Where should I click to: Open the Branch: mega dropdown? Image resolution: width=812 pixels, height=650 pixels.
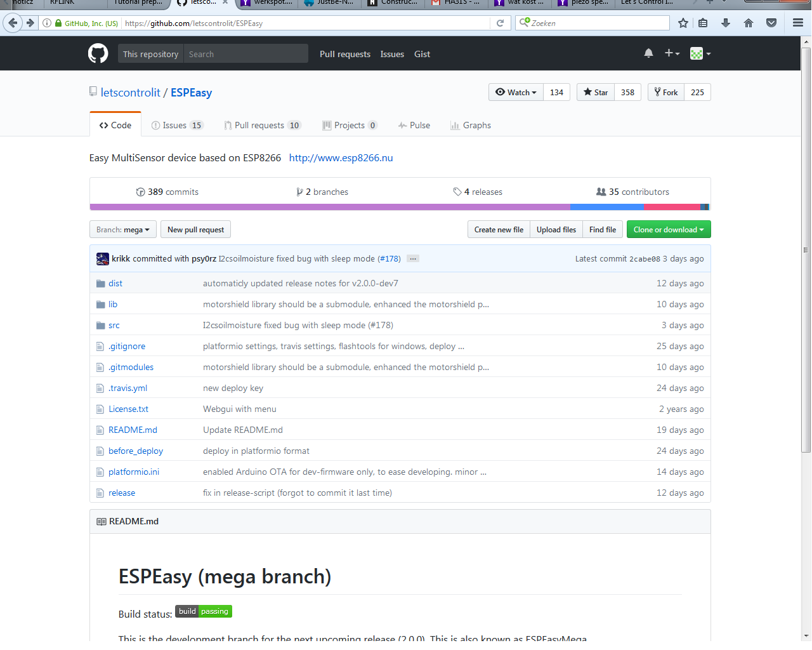click(x=123, y=229)
